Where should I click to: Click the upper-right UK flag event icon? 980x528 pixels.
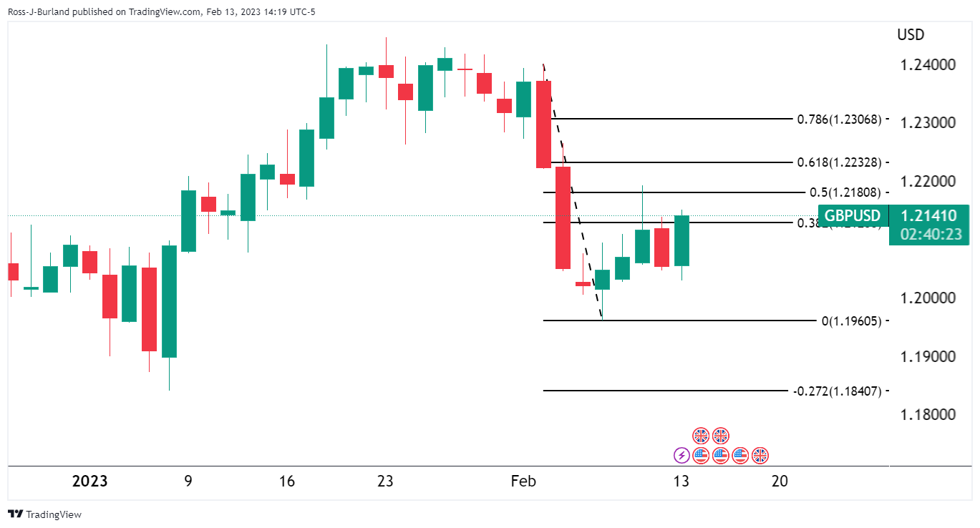[x=720, y=436]
